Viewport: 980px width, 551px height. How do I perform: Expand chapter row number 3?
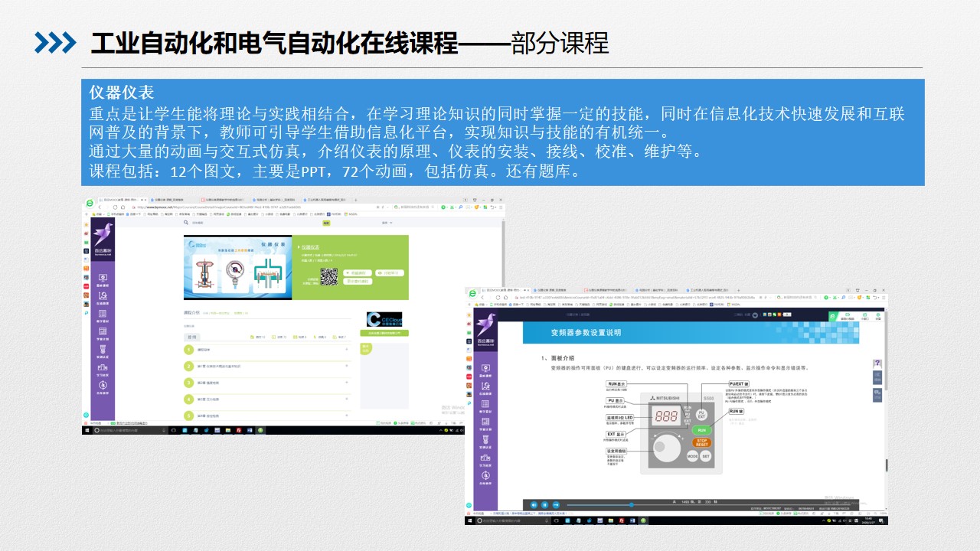(x=267, y=383)
